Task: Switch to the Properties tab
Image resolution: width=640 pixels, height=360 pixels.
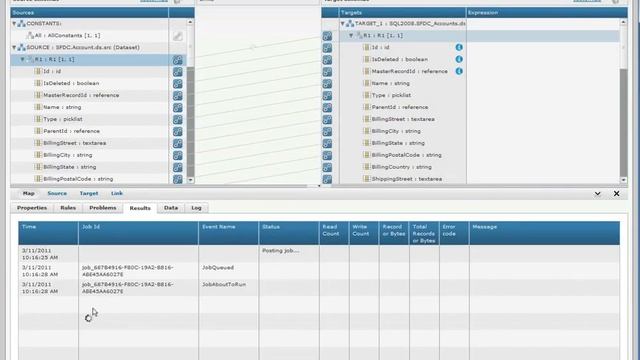Action: (32, 208)
